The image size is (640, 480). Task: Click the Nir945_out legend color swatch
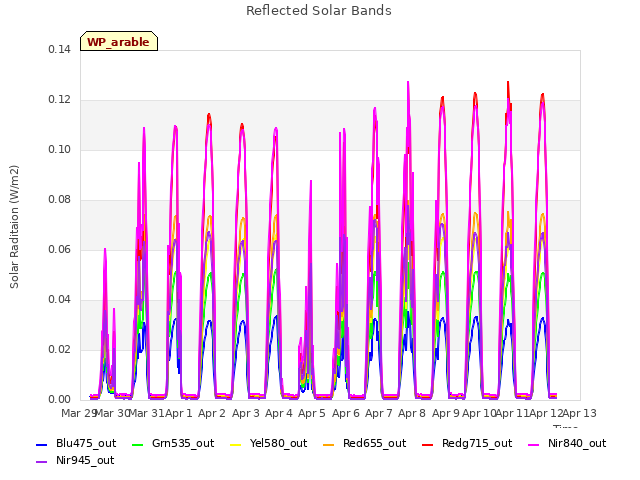coord(42,462)
